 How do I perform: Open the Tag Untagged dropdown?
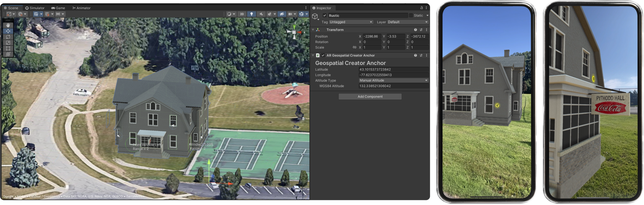[x=351, y=22]
